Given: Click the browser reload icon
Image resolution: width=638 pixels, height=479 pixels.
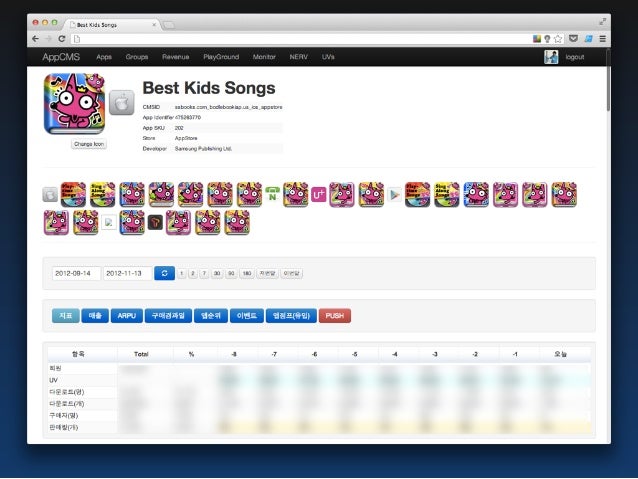Looking at the screenshot, I should click(x=62, y=39).
